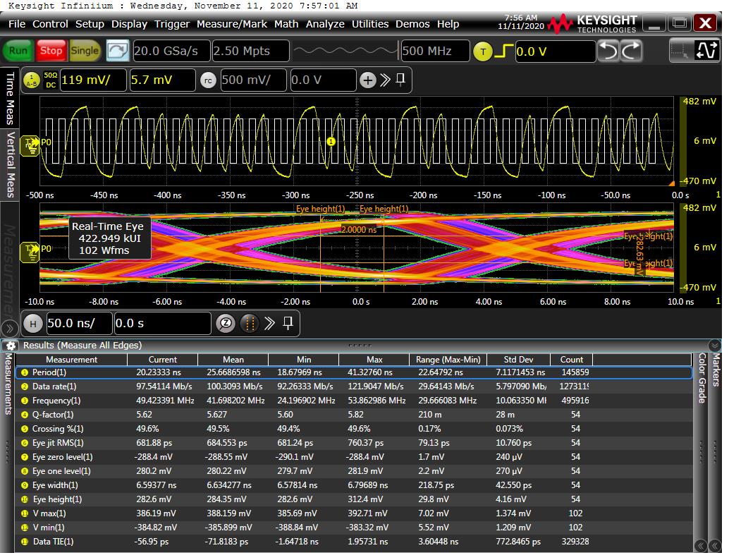The height and width of the screenshot is (560, 729).
Task: Edit the 2.50 Mpts memory depth field
Action: (250, 51)
